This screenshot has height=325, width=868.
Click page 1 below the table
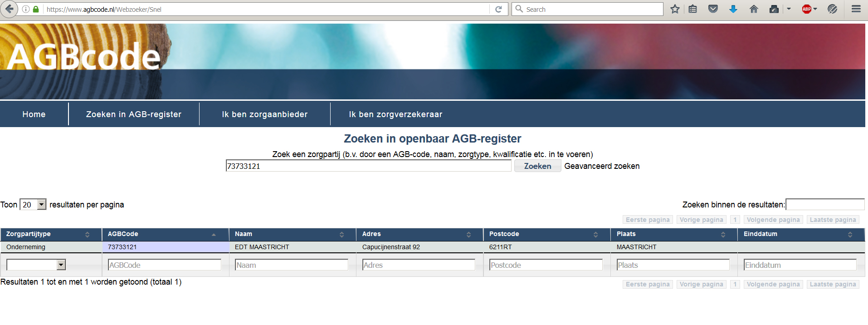(735, 284)
